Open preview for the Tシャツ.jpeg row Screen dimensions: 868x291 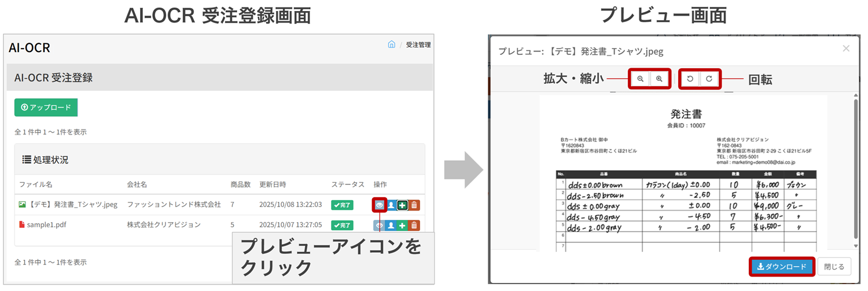click(380, 205)
